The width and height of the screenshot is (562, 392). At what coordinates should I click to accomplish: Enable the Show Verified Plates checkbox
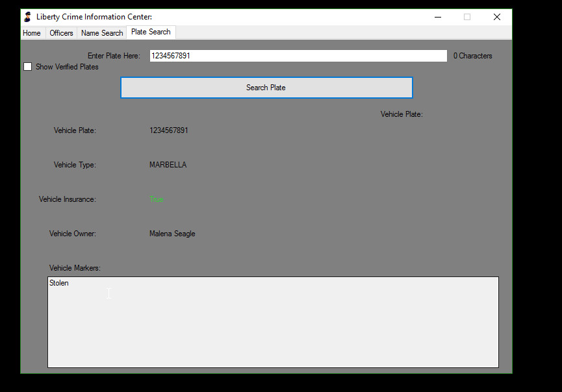[27, 67]
